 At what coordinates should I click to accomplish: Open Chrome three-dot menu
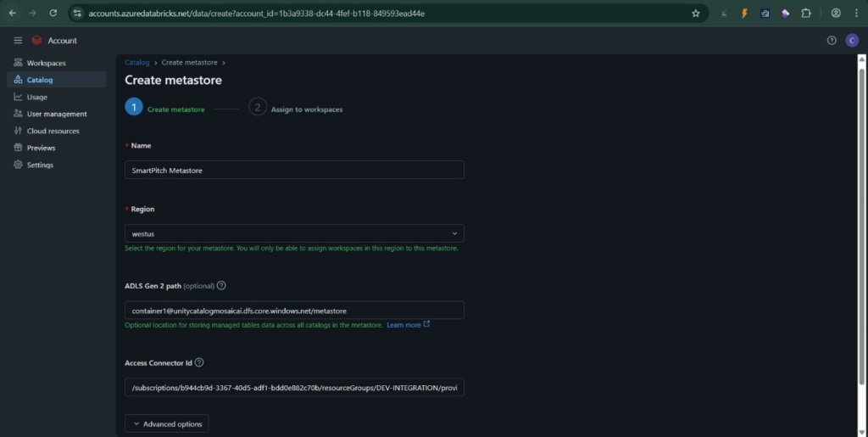click(856, 14)
